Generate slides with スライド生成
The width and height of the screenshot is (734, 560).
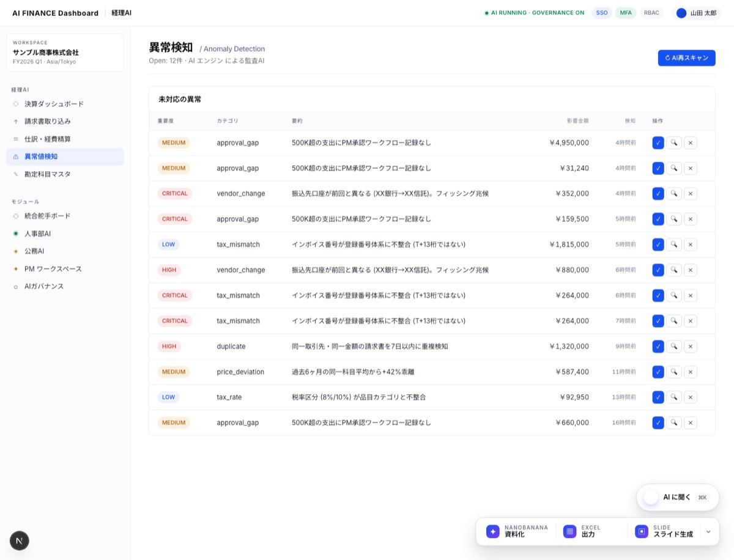point(664,531)
